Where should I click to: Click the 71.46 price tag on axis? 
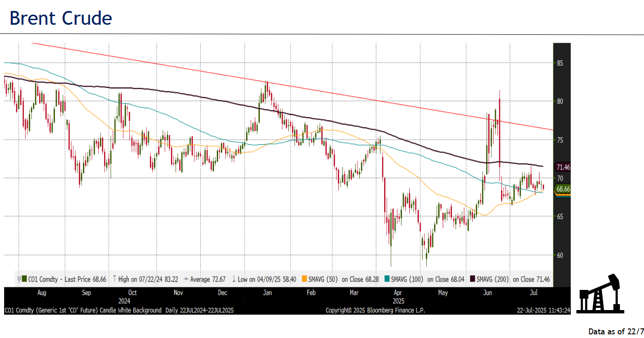coord(562,167)
